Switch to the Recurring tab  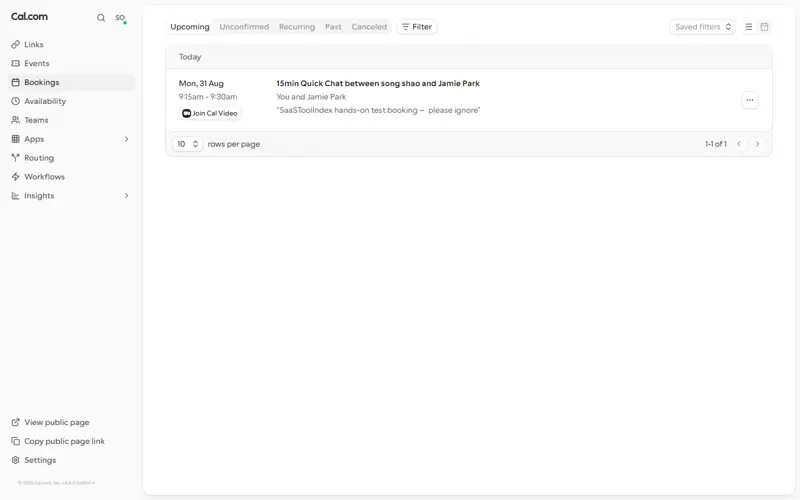(297, 27)
